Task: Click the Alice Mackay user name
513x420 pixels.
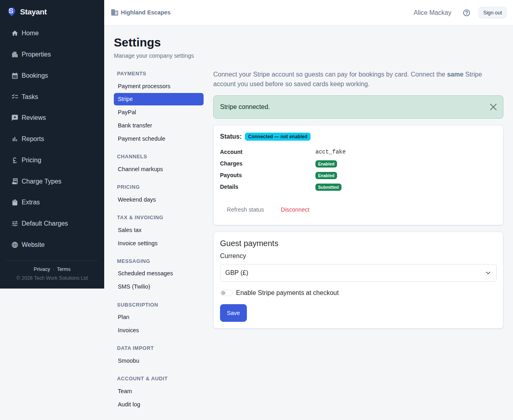Action: click(x=432, y=13)
